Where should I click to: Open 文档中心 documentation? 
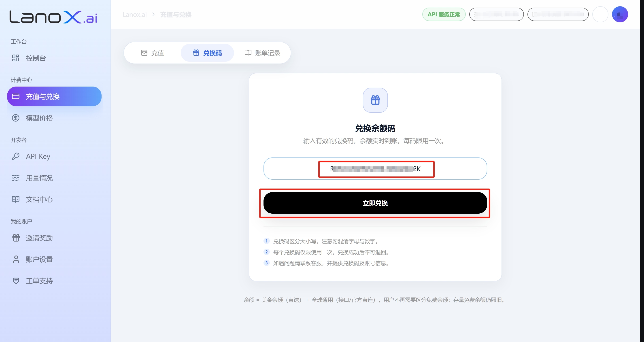tap(54, 199)
